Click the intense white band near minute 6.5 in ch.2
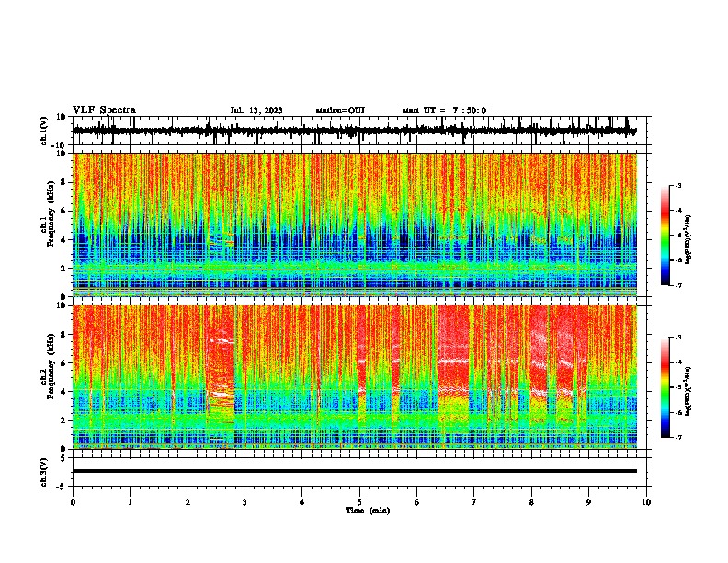Image resolution: width=728 pixels, height=563 pixels. (x=453, y=361)
